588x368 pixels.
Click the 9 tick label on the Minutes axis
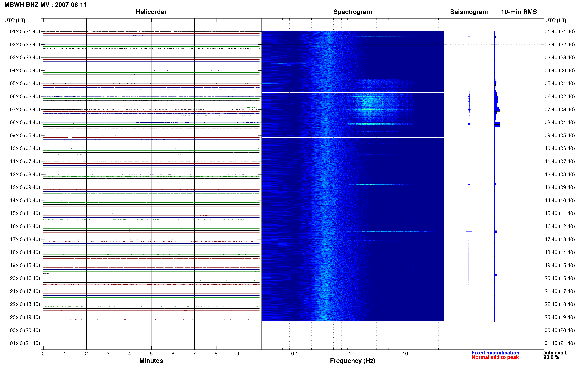point(237,354)
